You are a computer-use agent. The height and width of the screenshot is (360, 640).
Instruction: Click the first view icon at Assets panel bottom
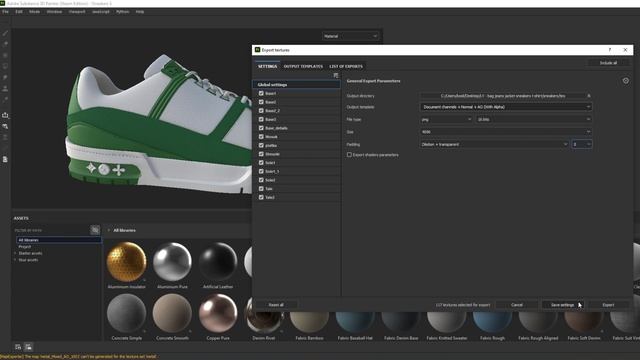pos(18,347)
